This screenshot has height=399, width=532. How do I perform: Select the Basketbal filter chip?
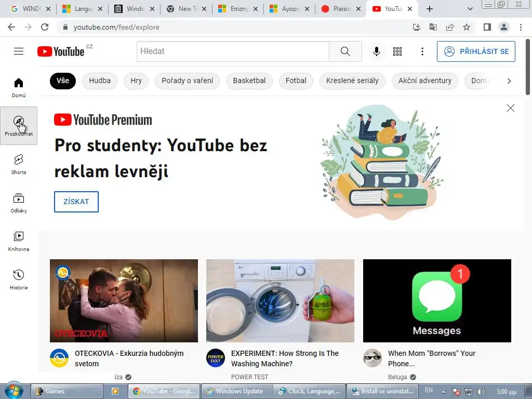click(249, 81)
